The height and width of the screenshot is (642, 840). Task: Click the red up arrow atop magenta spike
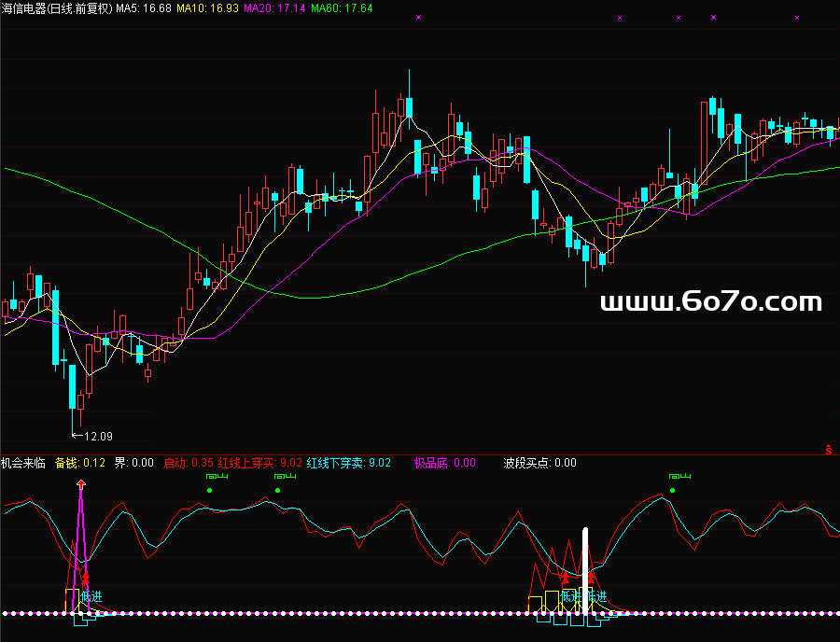pyautogui.click(x=81, y=484)
